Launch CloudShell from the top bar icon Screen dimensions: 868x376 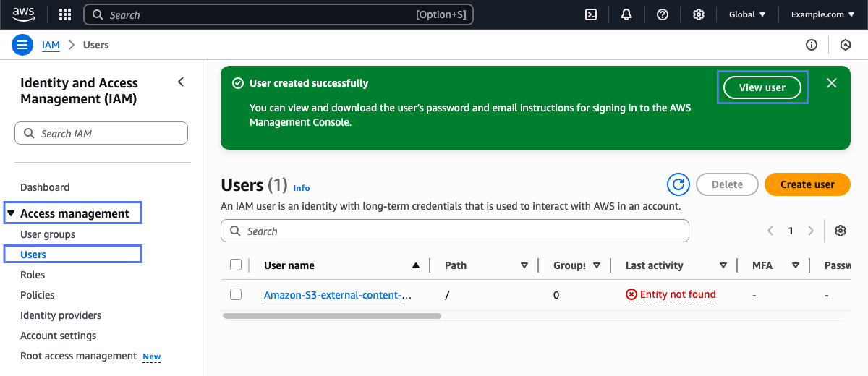pos(591,14)
